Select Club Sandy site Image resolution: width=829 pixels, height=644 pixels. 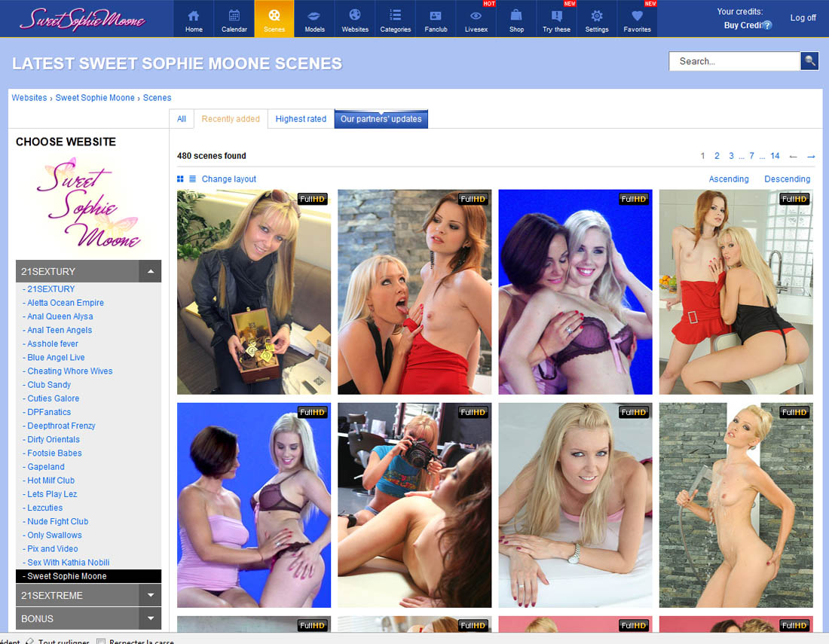pyautogui.click(x=49, y=385)
